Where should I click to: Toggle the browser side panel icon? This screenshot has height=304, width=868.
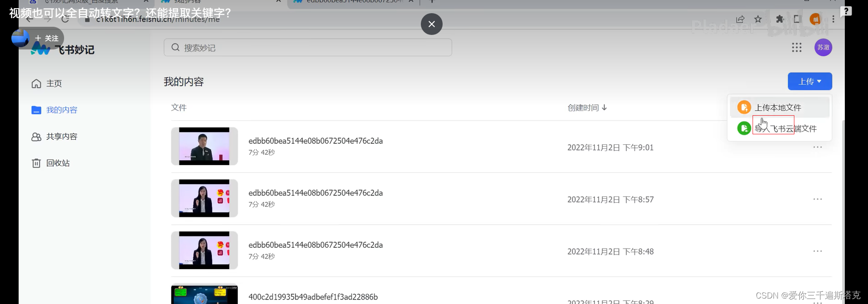click(x=797, y=19)
